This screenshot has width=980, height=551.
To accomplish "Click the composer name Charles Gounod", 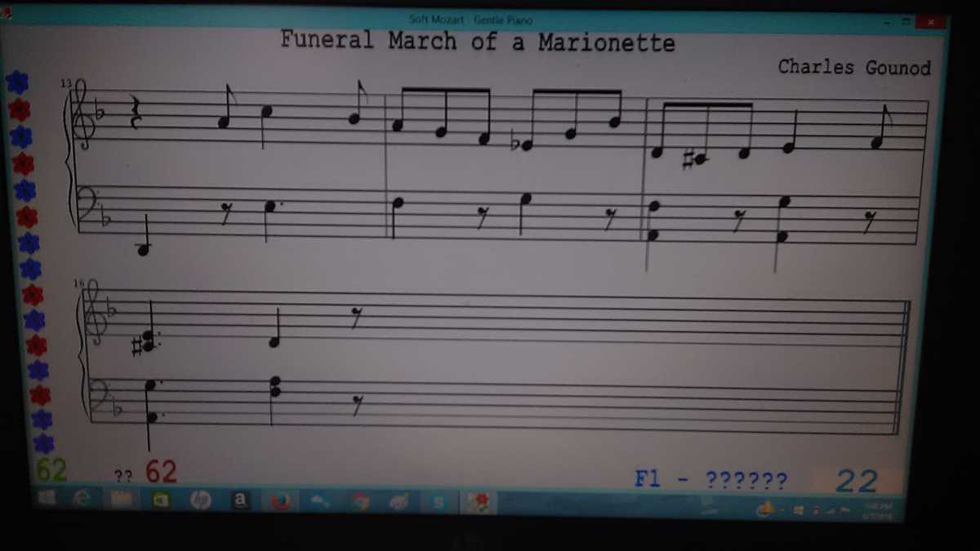I will click(x=854, y=67).
